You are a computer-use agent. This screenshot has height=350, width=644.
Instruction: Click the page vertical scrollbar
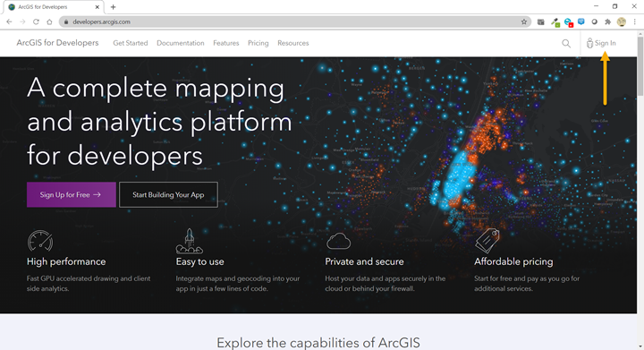click(640, 65)
